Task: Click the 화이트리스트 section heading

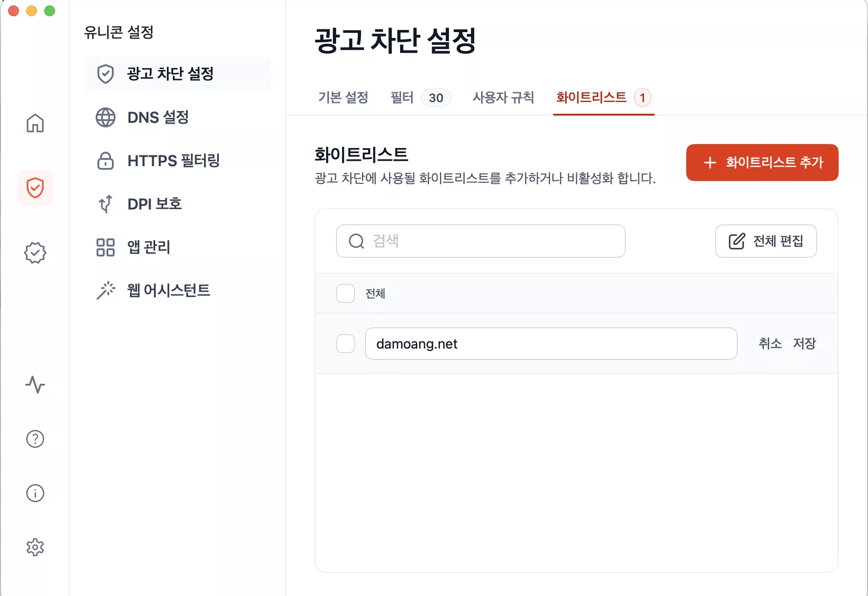Action: [361, 155]
